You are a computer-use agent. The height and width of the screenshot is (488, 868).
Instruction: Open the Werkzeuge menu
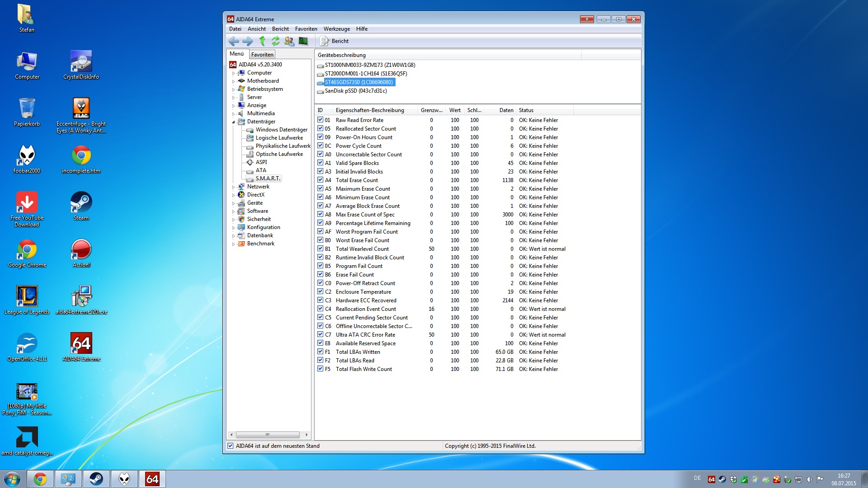tap(336, 29)
